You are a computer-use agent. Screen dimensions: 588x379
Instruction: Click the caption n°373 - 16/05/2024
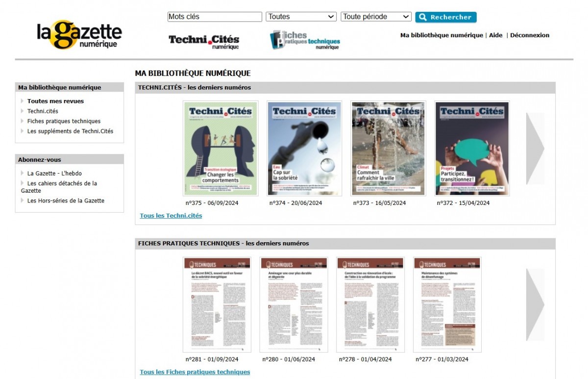pyautogui.click(x=380, y=203)
